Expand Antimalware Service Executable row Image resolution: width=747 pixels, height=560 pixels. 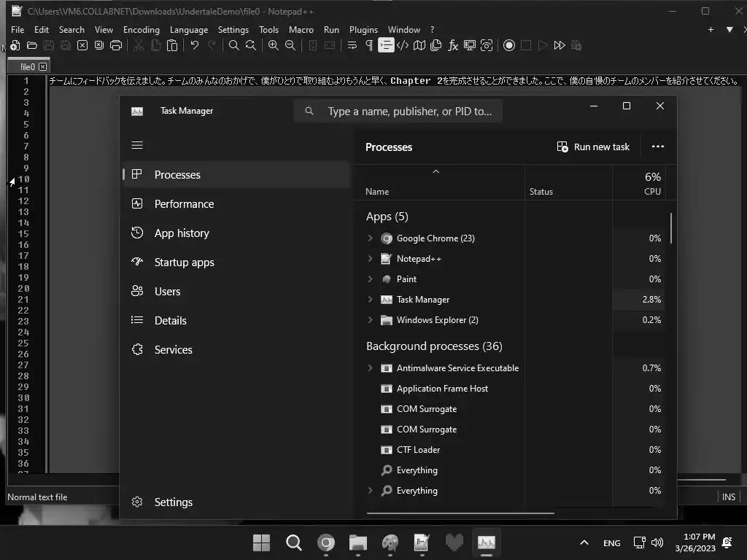[x=370, y=368]
